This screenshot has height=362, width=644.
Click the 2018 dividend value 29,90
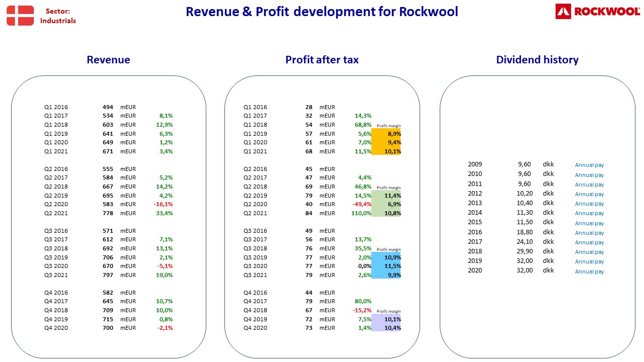pos(525,251)
